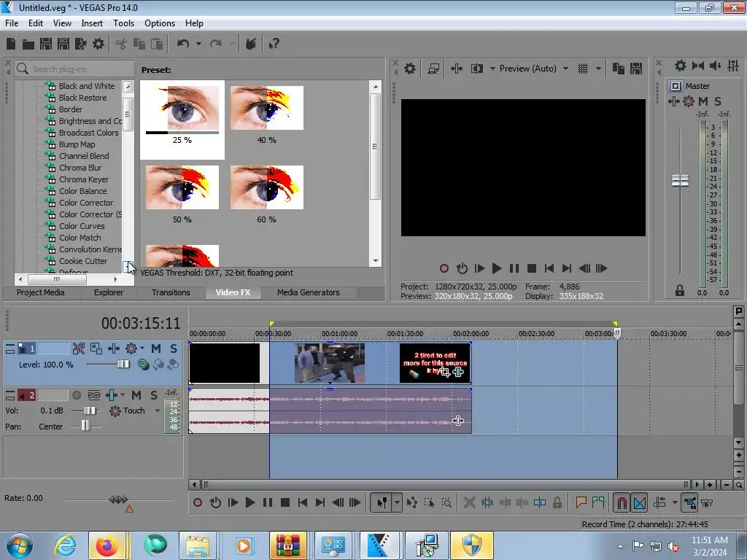Image resolution: width=747 pixels, height=560 pixels.
Task: Open Overlays grid dropdown arrow in preview
Action: click(x=598, y=69)
